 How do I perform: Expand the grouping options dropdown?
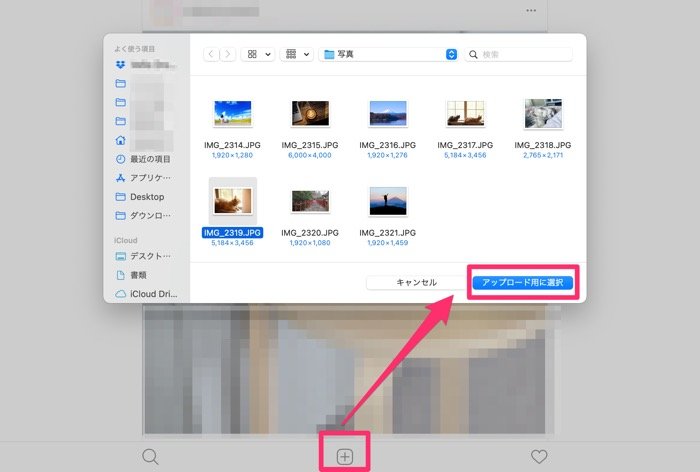pyautogui.click(x=297, y=54)
